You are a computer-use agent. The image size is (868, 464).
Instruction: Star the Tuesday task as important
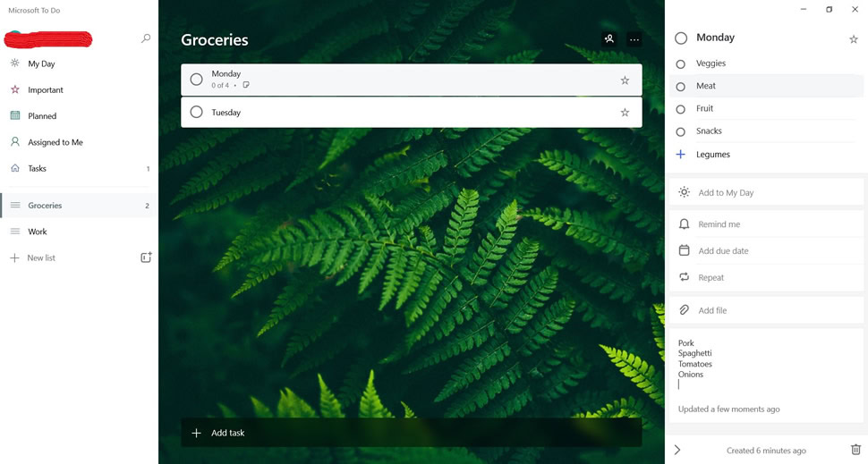click(625, 113)
